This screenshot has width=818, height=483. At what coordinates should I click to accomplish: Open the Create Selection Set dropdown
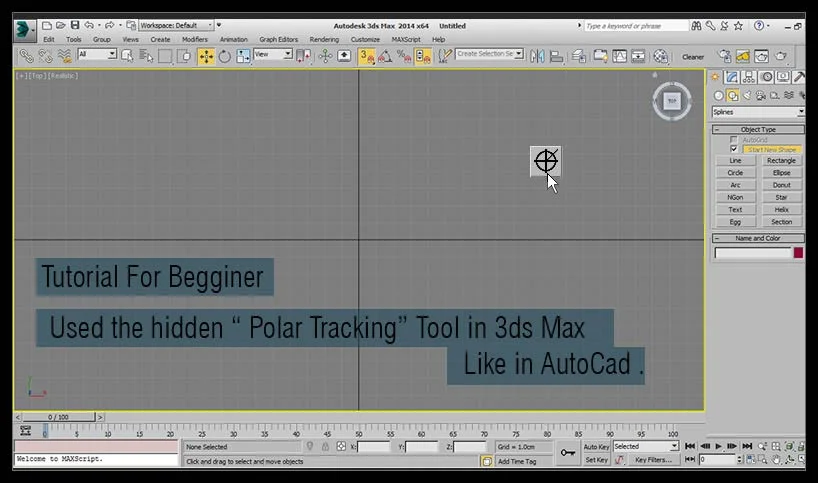[489, 54]
